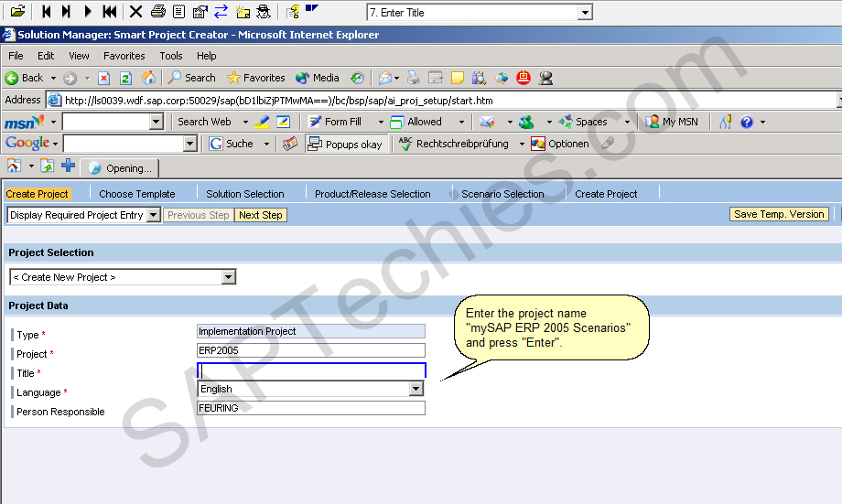Click the Google Suche search button

(x=232, y=144)
